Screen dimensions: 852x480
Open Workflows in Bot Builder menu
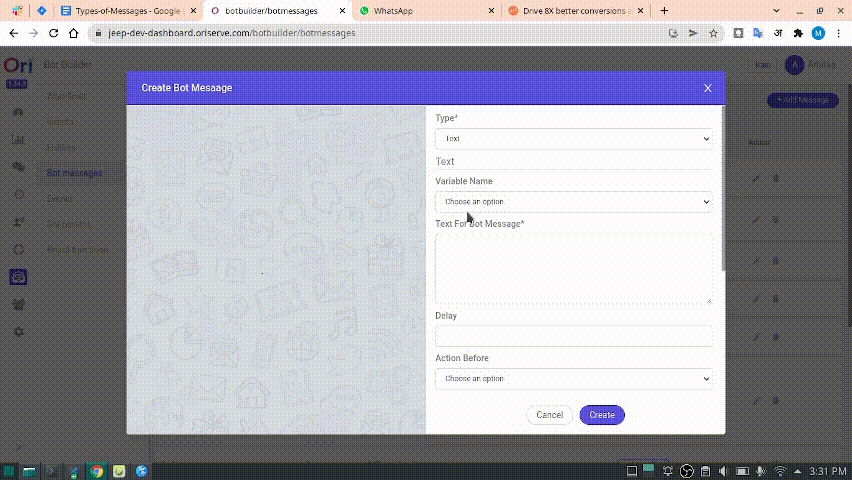pos(67,96)
